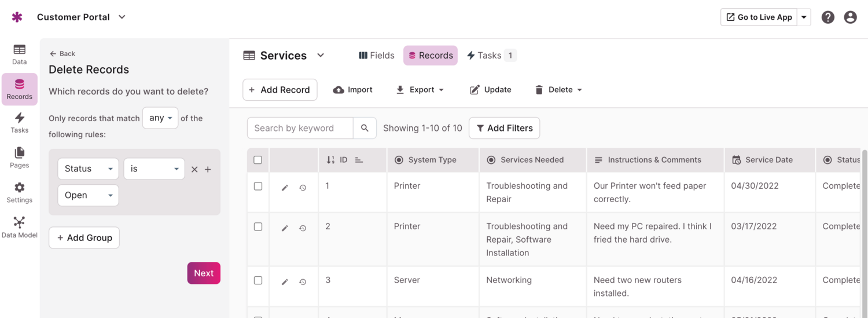Click the Next button

pos(204,273)
